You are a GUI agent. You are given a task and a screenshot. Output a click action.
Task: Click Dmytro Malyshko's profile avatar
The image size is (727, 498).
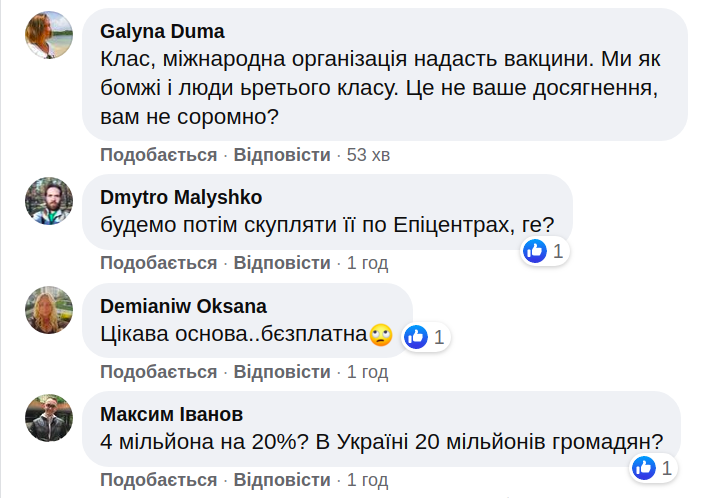click(x=49, y=201)
